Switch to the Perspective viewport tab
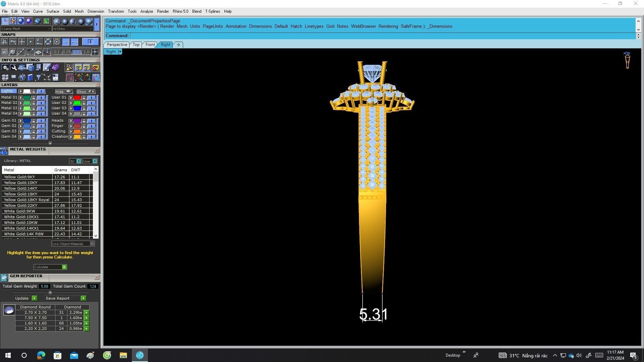The width and height of the screenshot is (644, 362). [x=117, y=45]
